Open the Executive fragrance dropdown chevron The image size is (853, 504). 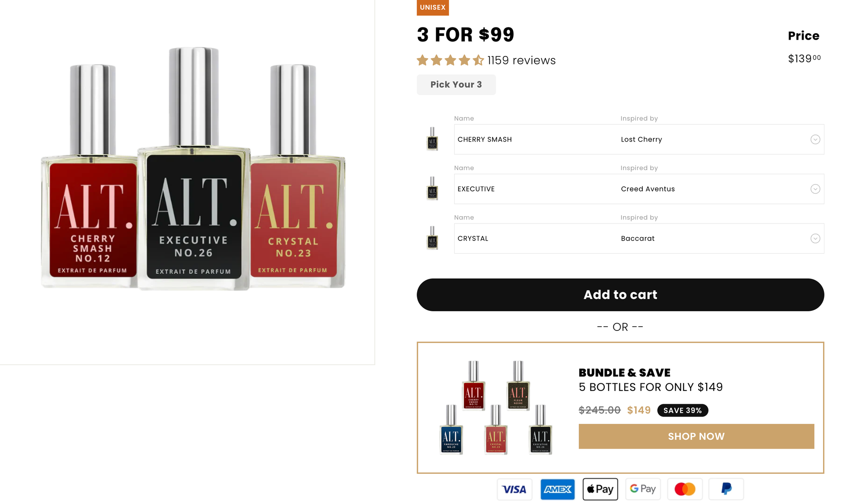[815, 189]
